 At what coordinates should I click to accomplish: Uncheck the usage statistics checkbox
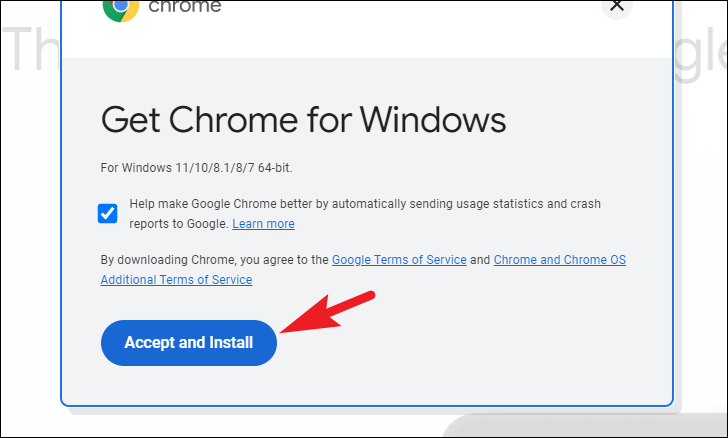tap(107, 213)
